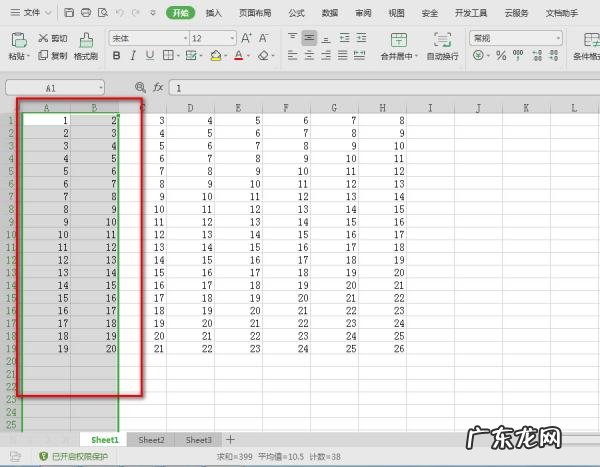Align text to top of cell
The image size is (600, 467).
(292, 37)
